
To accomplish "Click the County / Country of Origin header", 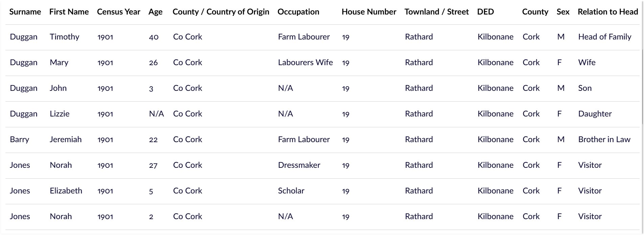I will [x=221, y=12].
